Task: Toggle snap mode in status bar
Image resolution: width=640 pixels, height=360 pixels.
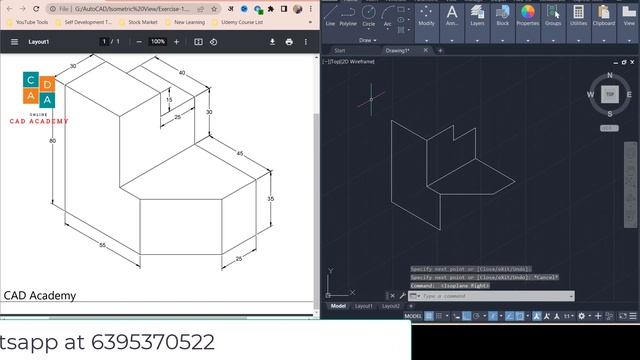Action: 439,316
